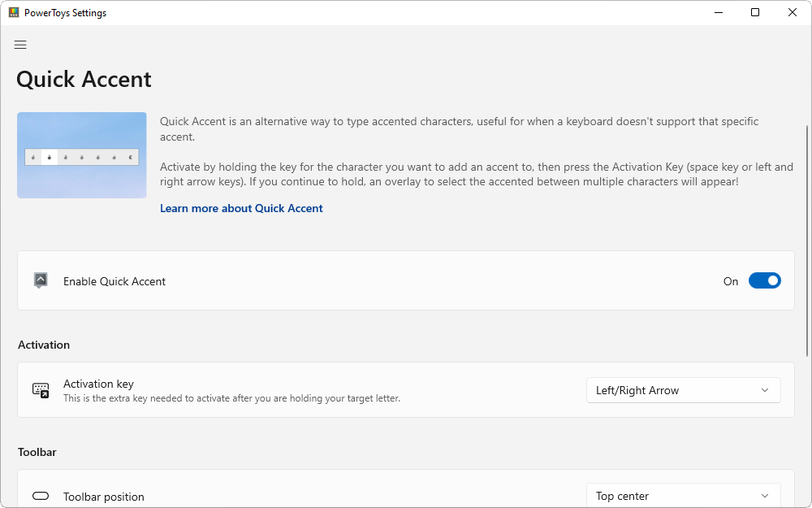
Task: Maximize the PowerToys Settings window
Action: [x=755, y=13]
